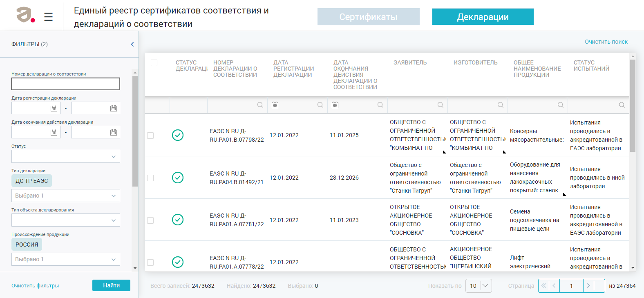Image resolution: width=644 pixels, height=298 pixels.
Task: Remove the ДС ТР ЕАЭС filter tag
Action: [31, 181]
